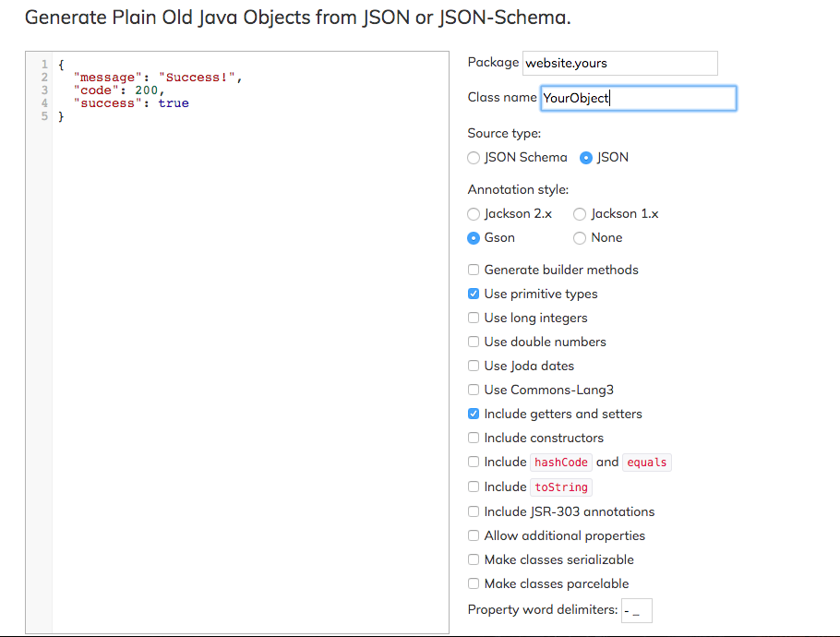
Task: Click the Property word delimiters field
Action: (x=637, y=610)
